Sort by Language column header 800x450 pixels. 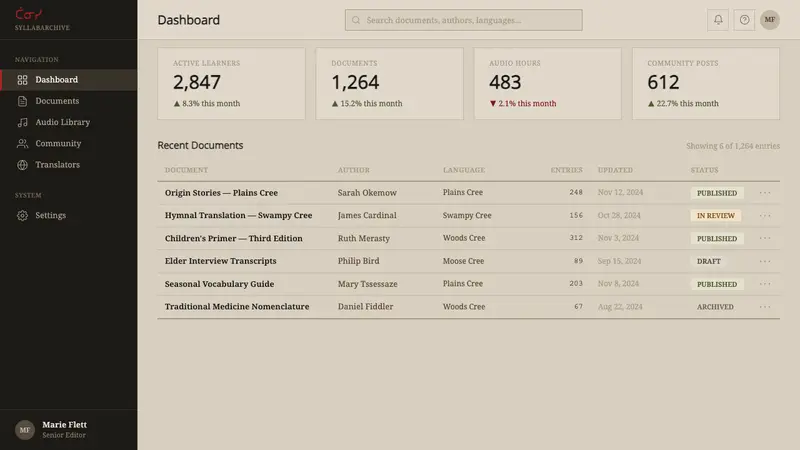pos(464,170)
